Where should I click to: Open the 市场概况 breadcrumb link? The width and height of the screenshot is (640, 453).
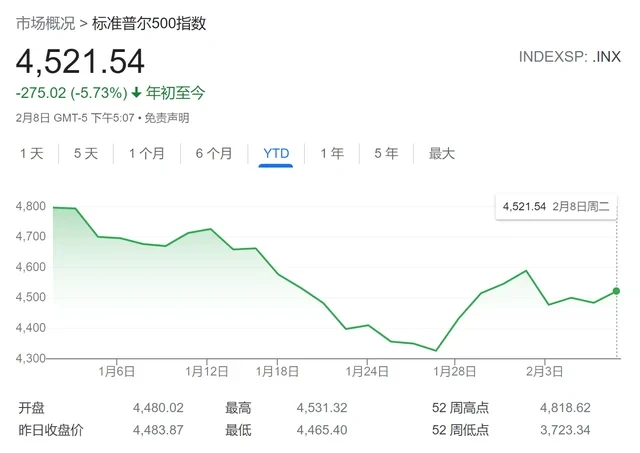point(43,23)
